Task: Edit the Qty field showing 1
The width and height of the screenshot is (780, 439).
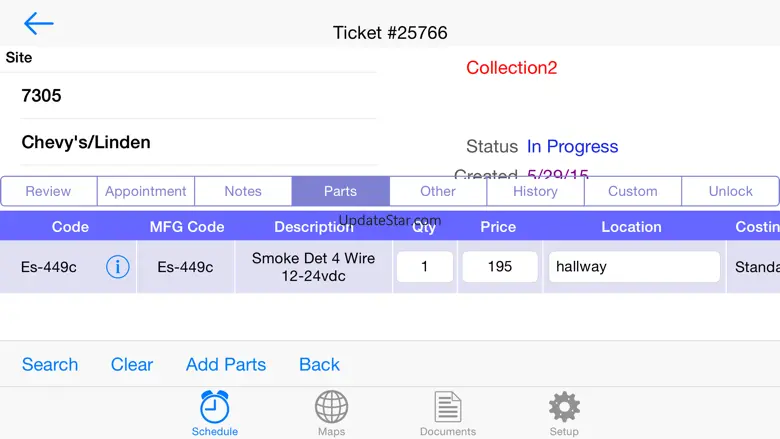Action: (x=424, y=267)
